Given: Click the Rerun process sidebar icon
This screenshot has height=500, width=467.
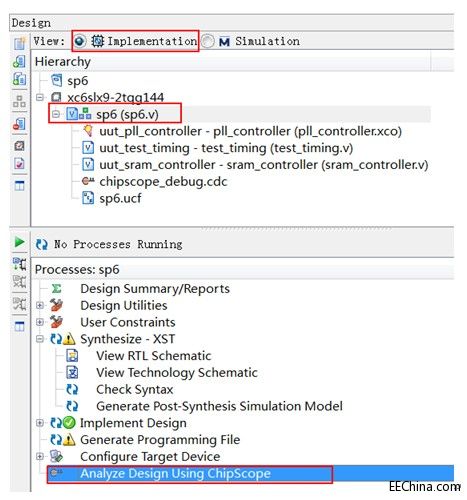Looking at the screenshot, I should tap(19, 264).
